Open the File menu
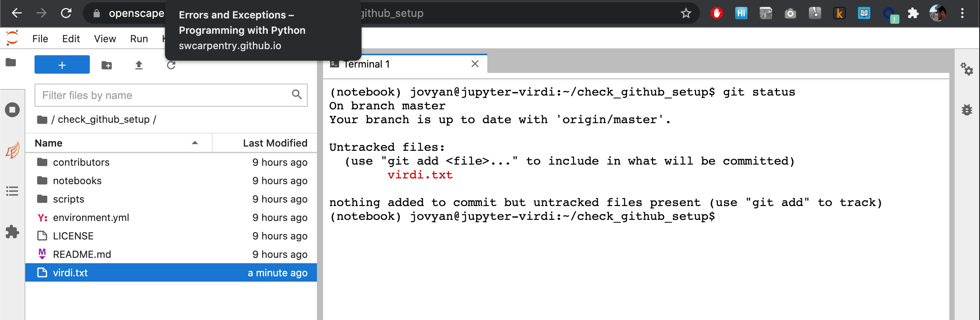This screenshot has height=320, width=980. [40, 38]
